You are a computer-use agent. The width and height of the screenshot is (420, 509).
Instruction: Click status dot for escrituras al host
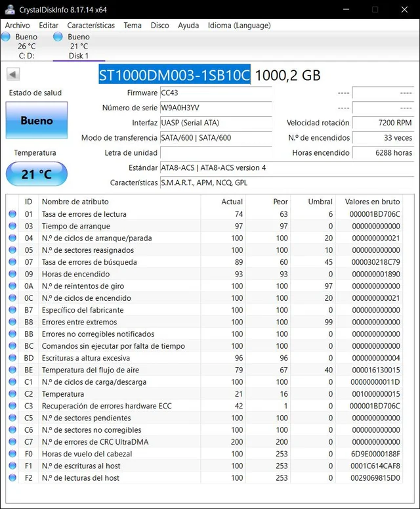(x=12, y=466)
